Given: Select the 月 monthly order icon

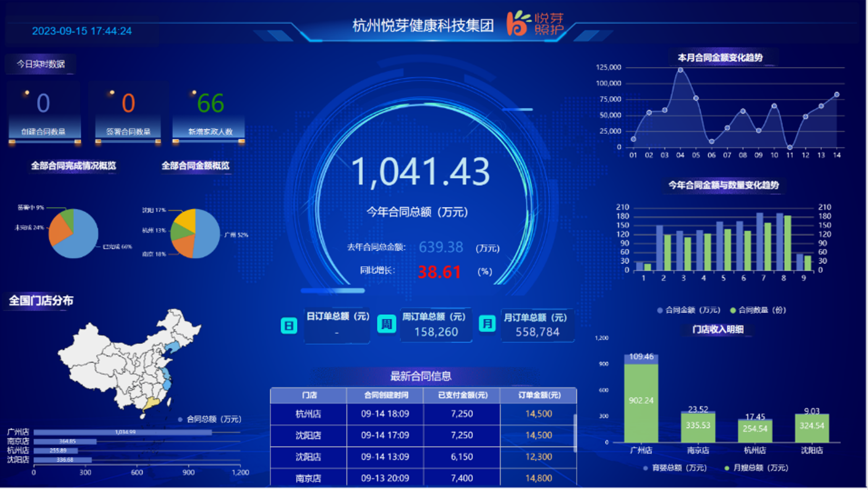Looking at the screenshot, I should tap(487, 324).
